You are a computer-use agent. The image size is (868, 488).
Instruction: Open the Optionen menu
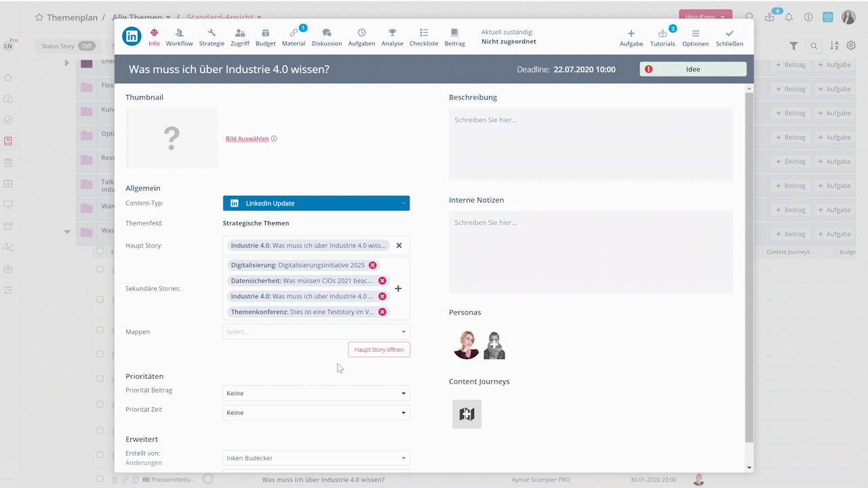tap(695, 37)
